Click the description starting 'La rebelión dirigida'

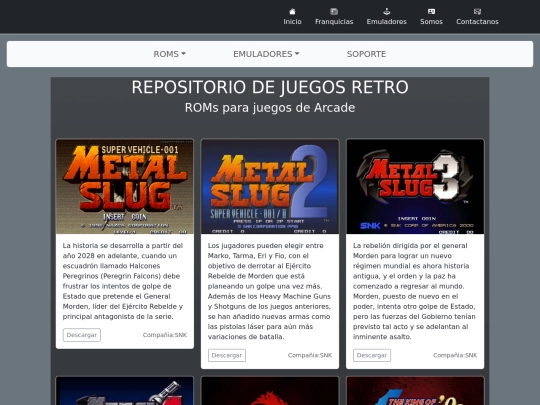click(414, 291)
